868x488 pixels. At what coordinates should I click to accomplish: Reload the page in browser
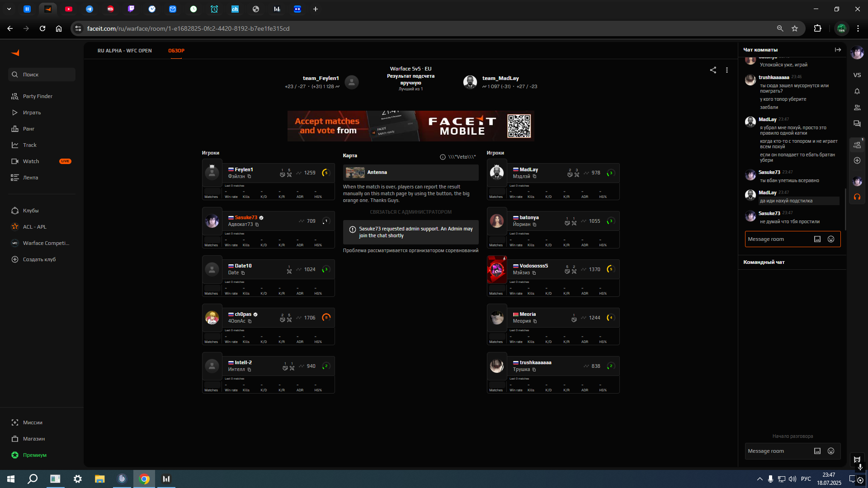tap(42, 28)
